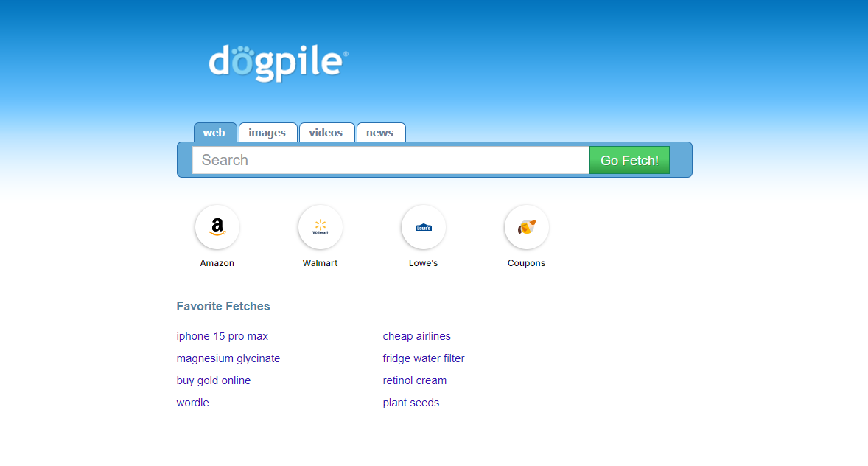Viewport: 868px width, 466px height.
Task: Open the cheap airlines link
Action: [x=417, y=336]
